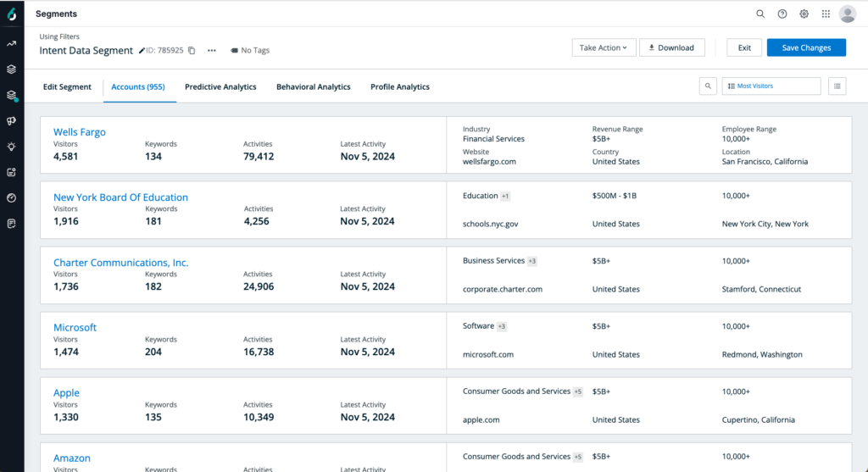Click the $500M - $1B revenue value
This screenshot has height=472, width=868.
[x=615, y=196]
